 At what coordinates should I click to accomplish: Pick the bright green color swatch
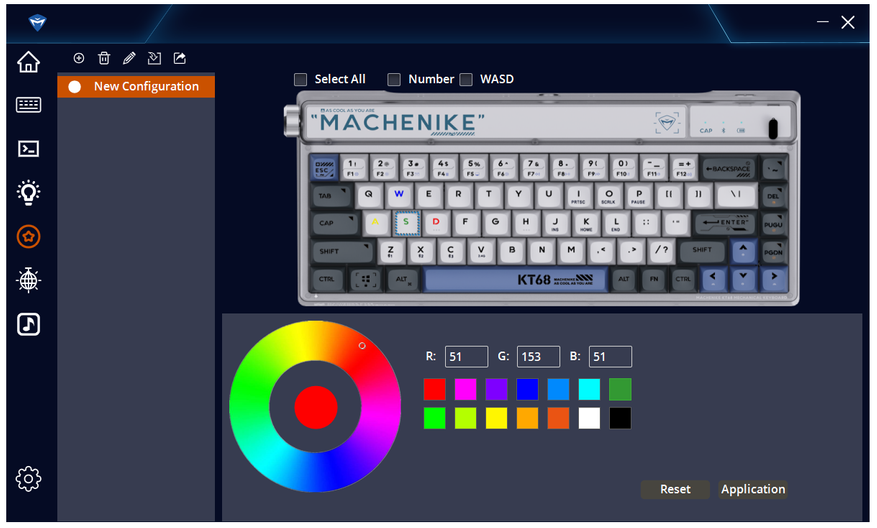tap(435, 418)
